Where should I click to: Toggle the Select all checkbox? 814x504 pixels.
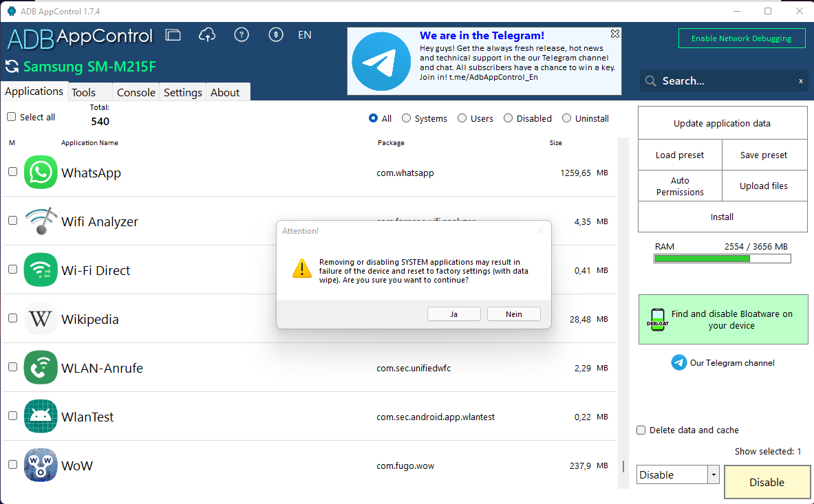pos(12,117)
